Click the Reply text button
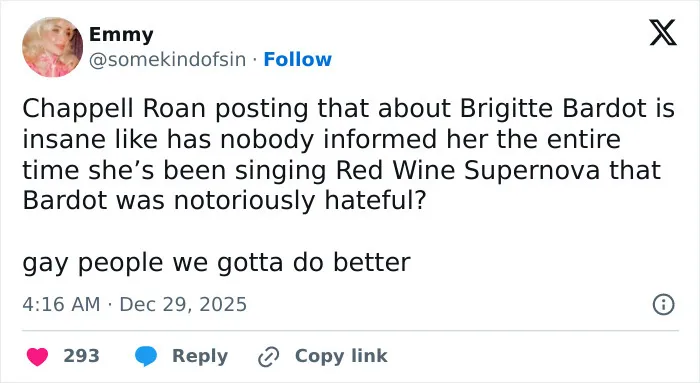Viewport: 700px width, 383px height. (200, 356)
